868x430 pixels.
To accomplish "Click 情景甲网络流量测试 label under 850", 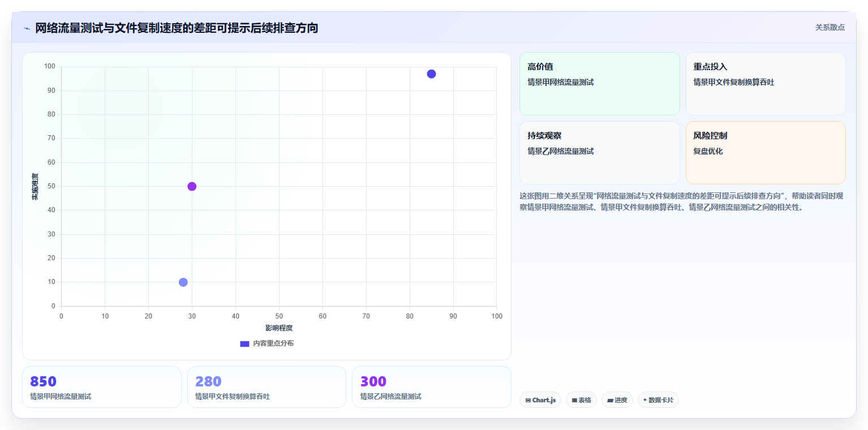I will point(61,397).
